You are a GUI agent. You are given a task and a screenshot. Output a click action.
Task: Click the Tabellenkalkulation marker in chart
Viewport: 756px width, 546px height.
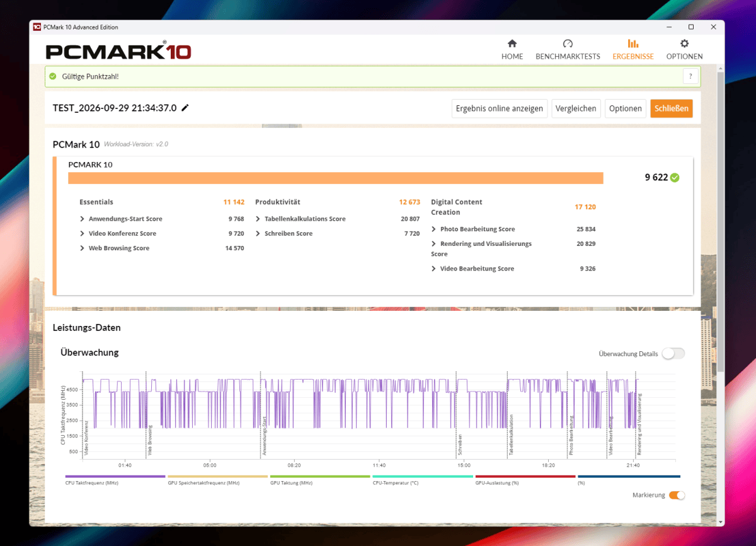[511, 435]
